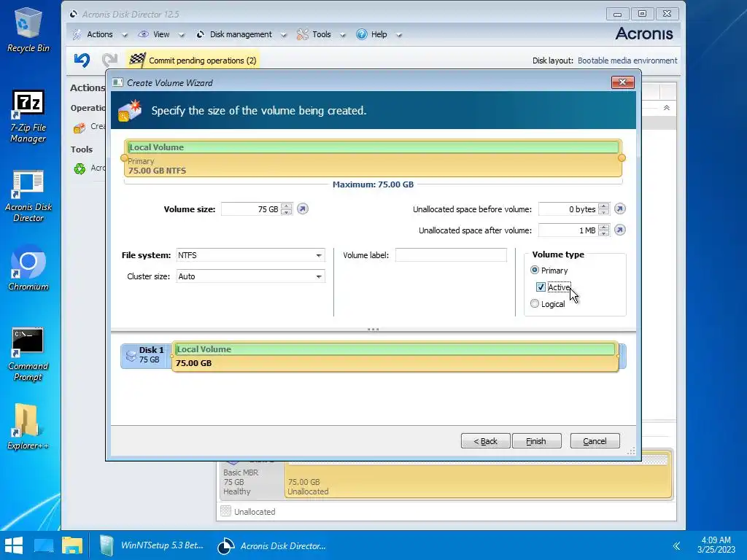Click Local Volume bar in Disk 1 map
Image resolution: width=747 pixels, height=560 pixels.
click(x=395, y=356)
